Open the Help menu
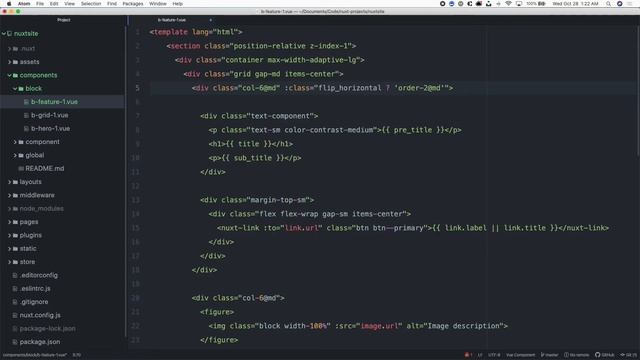The image size is (640, 360). (x=178, y=4)
